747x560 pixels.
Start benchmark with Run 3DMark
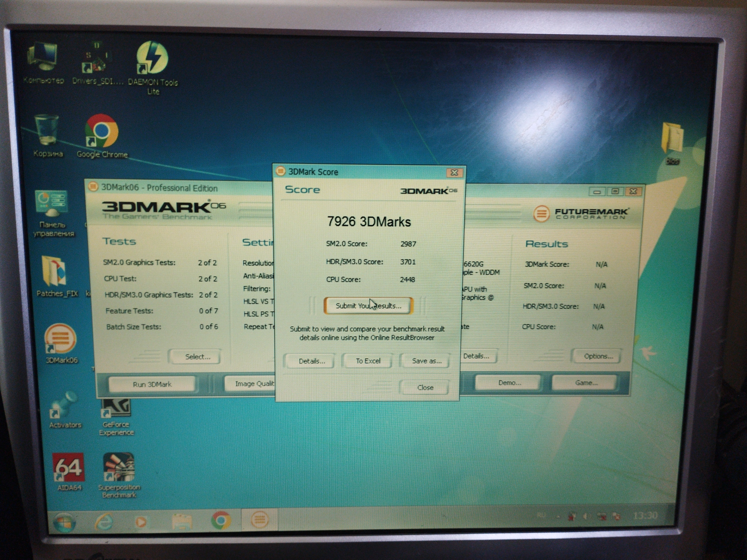pyautogui.click(x=152, y=384)
